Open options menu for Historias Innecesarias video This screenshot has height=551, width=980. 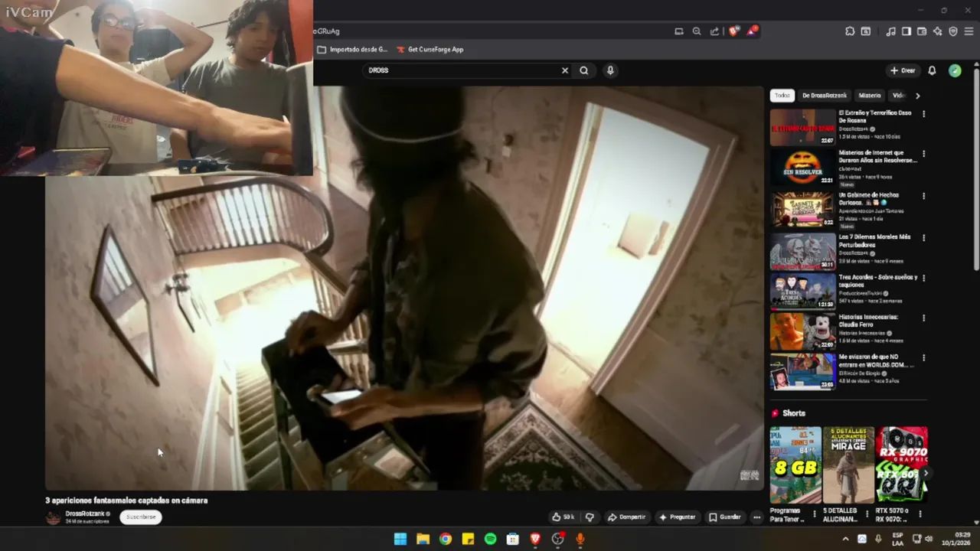923,318
